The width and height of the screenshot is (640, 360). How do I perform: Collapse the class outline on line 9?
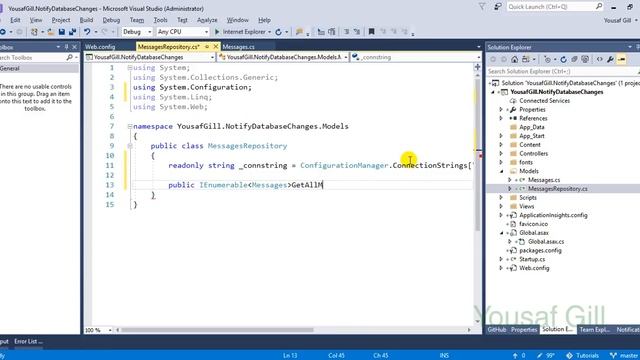(130, 146)
